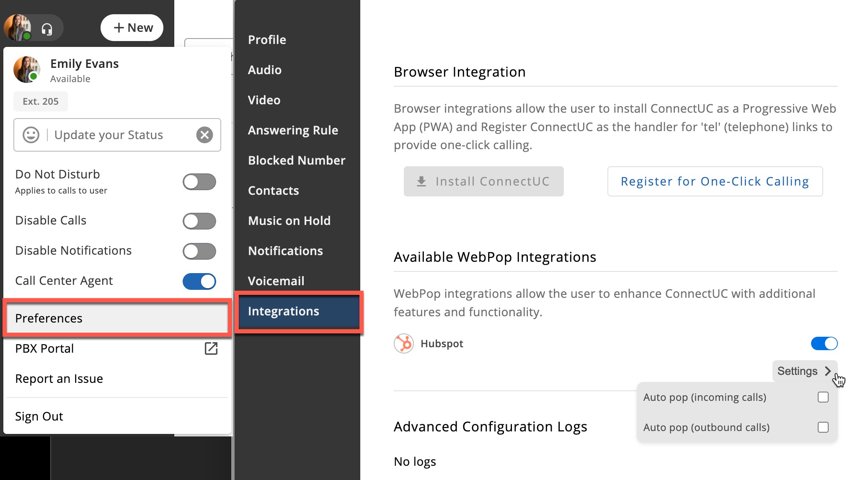Click the Install ConnectUC download icon
This screenshot has width=868, height=480.
pyautogui.click(x=421, y=181)
